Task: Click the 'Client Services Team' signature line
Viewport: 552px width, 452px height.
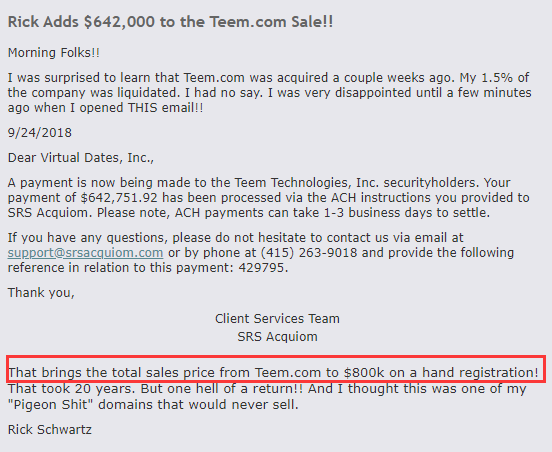Action: tap(277, 319)
